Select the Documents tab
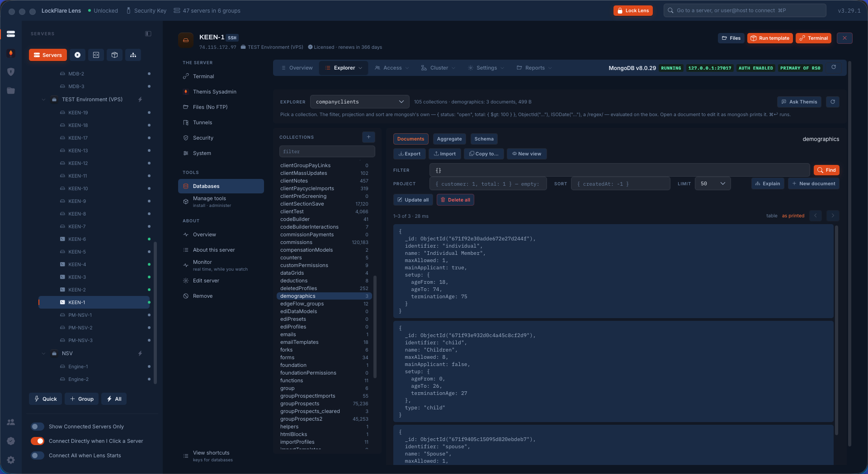The width and height of the screenshot is (868, 474). click(410, 139)
